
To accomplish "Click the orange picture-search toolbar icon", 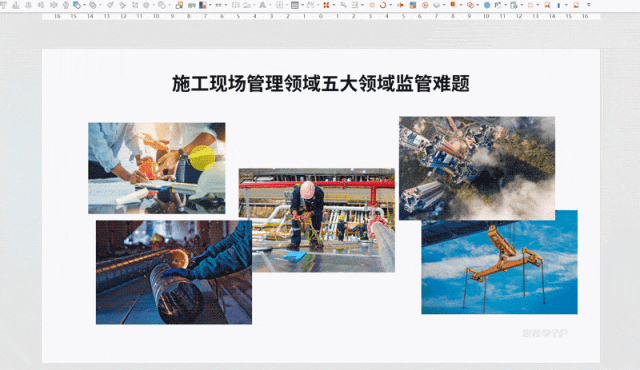I will pyautogui.click(x=179, y=5).
